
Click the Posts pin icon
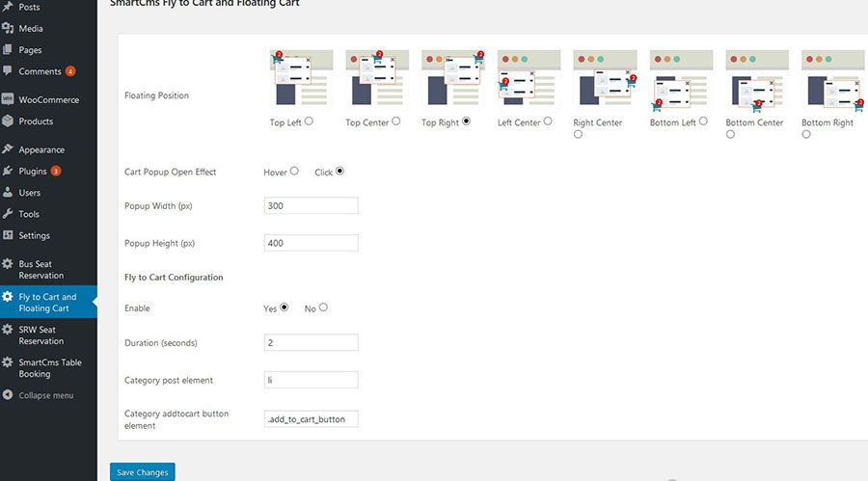click(x=7, y=7)
